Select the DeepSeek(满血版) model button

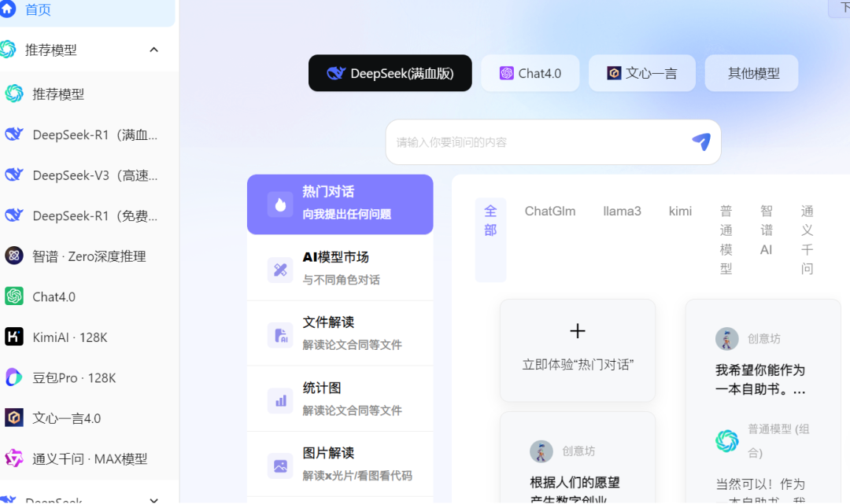click(390, 73)
